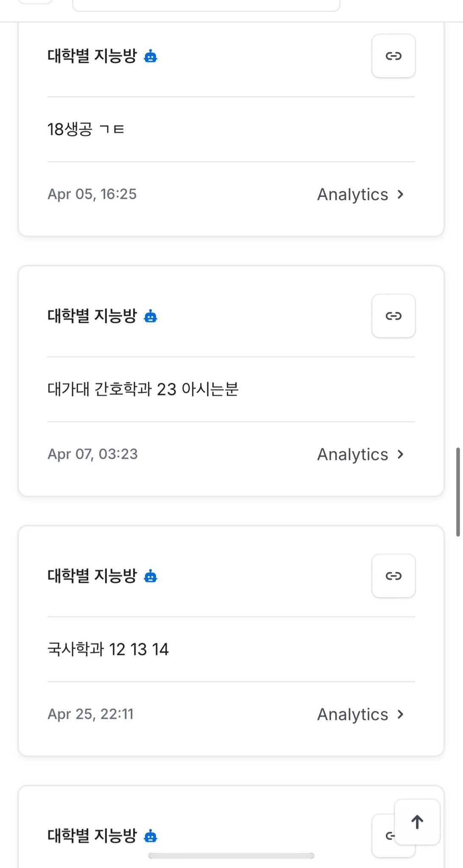
Task: Click bot icon on 국사학과 card
Action: pos(151,576)
